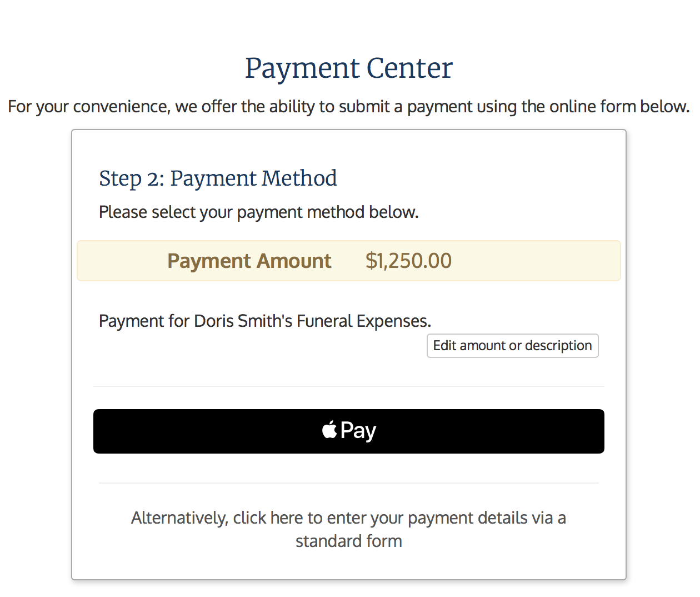Click the "standard form" text at the bottom
The height and width of the screenshot is (597, 700).
[349, 541]
